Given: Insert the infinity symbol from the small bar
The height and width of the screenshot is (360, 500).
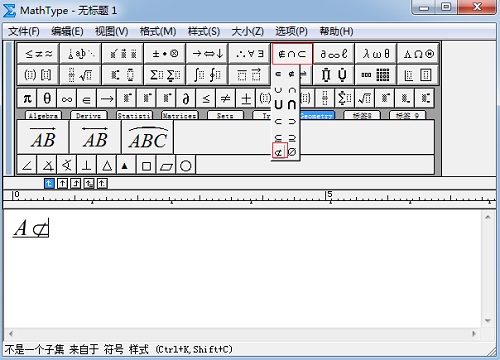Looking at the screenshot, I should 67,98.
